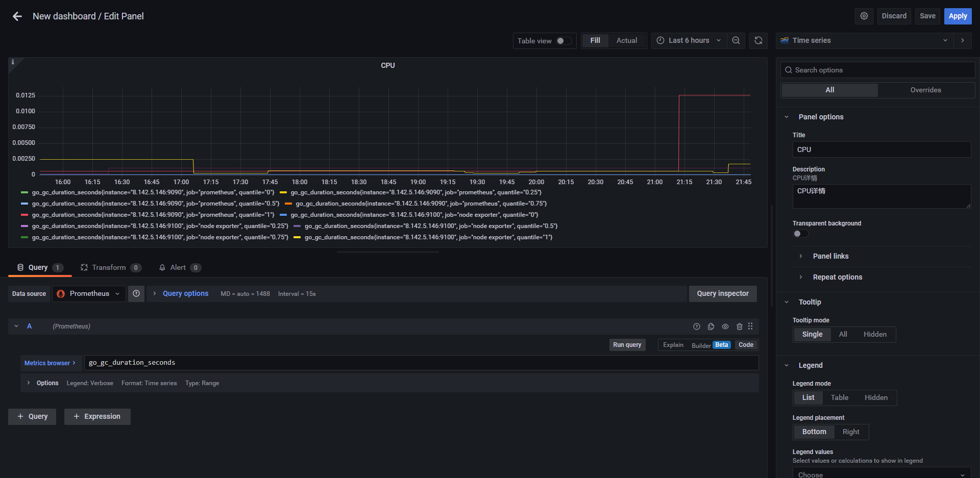
Task: Open dashboard settings gear icon
Action: [864, 16]
